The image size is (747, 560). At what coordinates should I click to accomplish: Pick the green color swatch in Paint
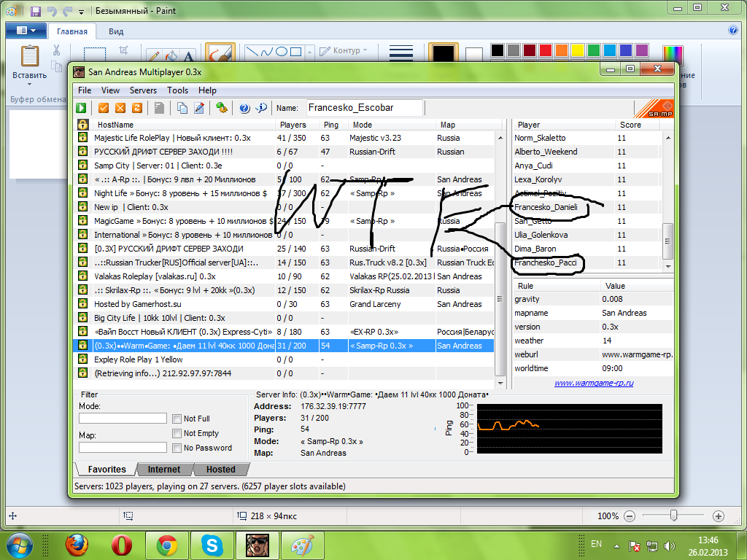tap(594, 50)
